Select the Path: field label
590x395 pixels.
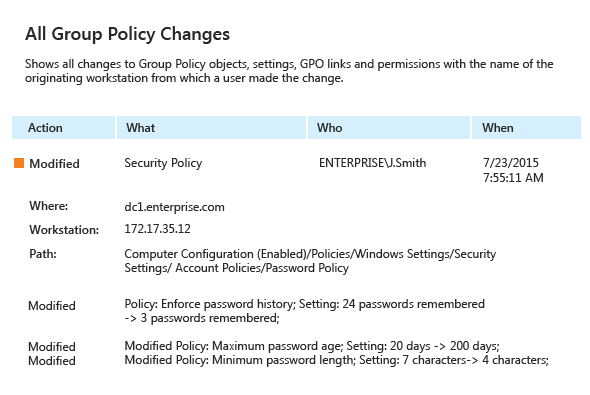[x=43, y=254]
